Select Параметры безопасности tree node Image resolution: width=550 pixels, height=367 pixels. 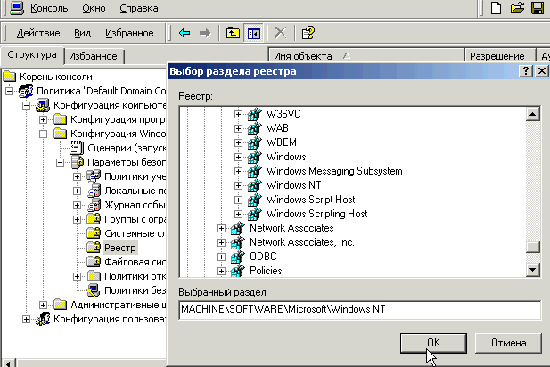(126, 162)
